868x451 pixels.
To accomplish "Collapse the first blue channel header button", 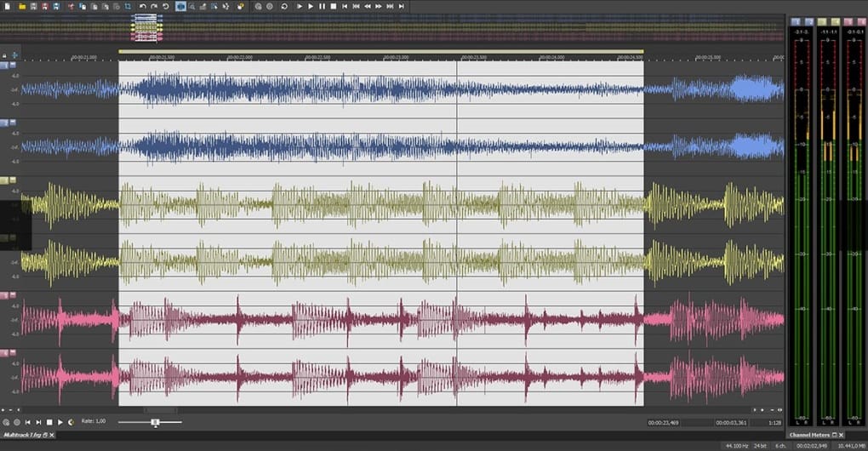I will (13, 65).
